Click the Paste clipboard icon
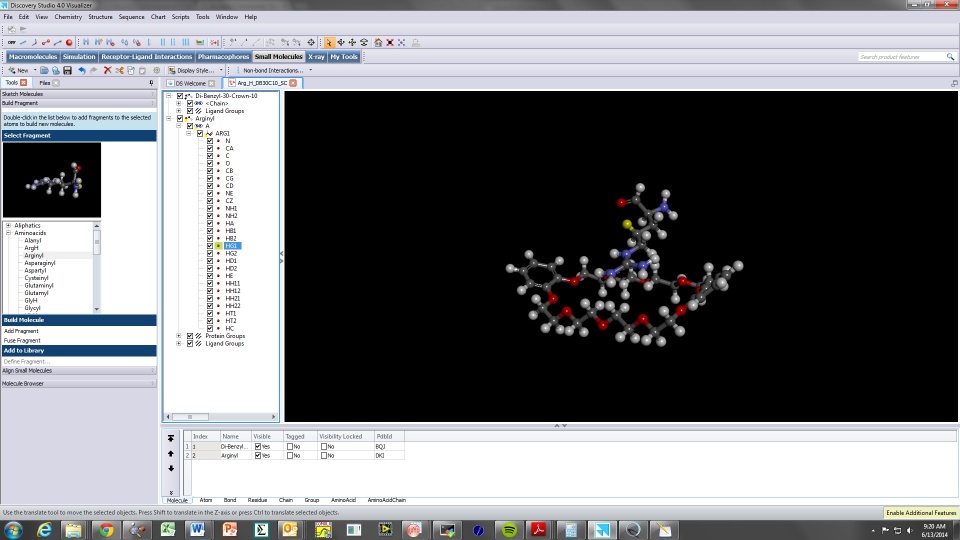 pos(143,70)
